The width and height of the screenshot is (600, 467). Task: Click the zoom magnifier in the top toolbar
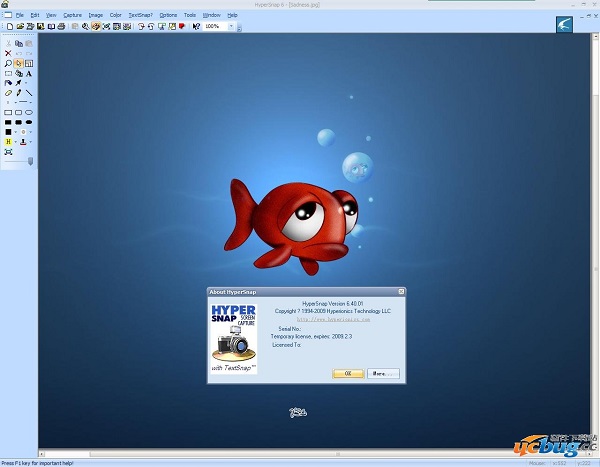85,26
